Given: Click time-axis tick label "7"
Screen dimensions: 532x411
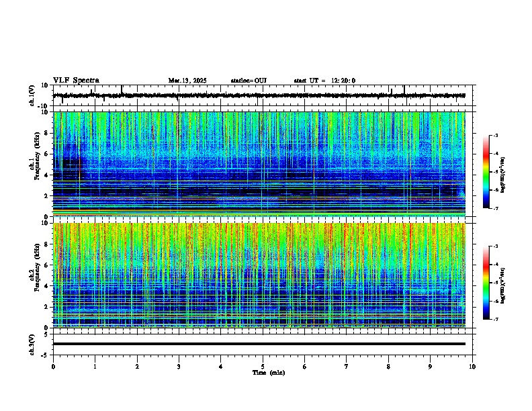Looking at the screenshot, I should pyautogui.click(x=347, y=367).
